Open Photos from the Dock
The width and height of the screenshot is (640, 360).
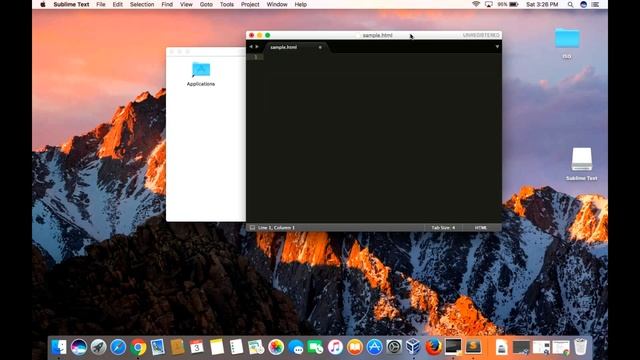click(276, 347)
